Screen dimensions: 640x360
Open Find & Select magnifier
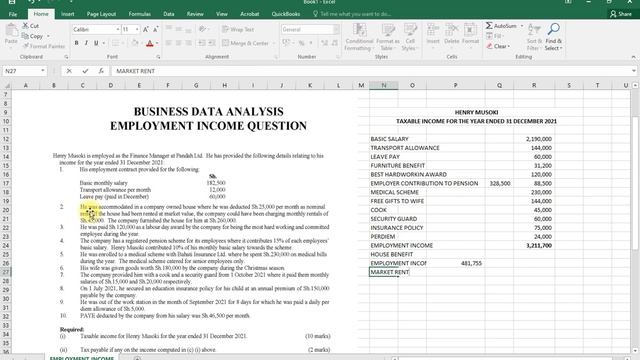tap(553, 37)
